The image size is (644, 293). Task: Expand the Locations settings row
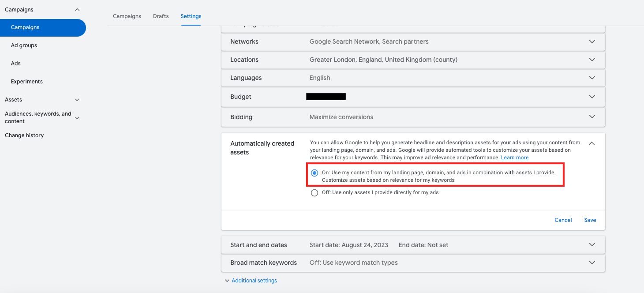click(x=592, y=60)
